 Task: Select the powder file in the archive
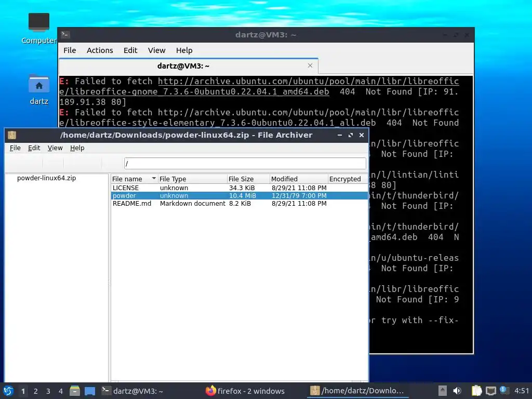pyautogui.click(x=239, y=196)
